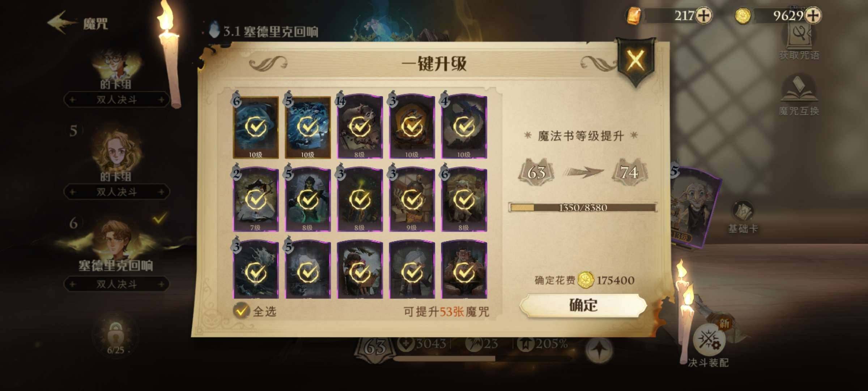The image size is (868, 391).
Task: Expand 双人决斗 selector under 塞德里克回响
Action: coord(116,284)
